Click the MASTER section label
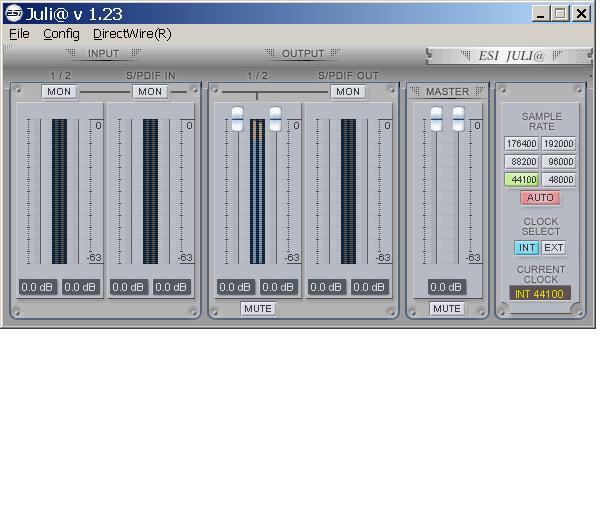The image size is (605, 531). click(448, 92)
